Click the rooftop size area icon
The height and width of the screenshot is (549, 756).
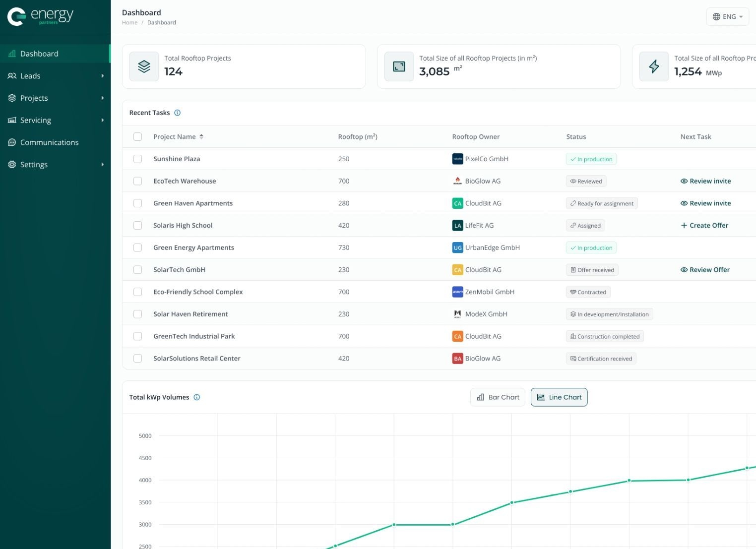point(399,66)
